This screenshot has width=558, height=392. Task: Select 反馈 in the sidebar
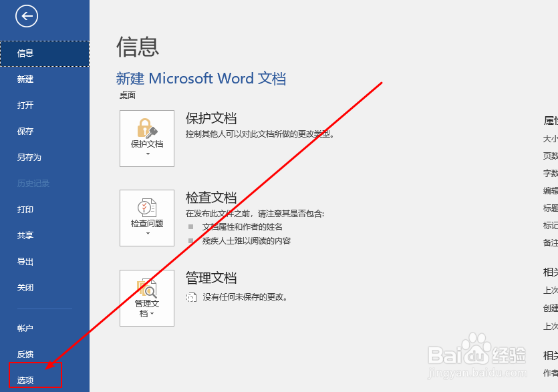(45, 355)
